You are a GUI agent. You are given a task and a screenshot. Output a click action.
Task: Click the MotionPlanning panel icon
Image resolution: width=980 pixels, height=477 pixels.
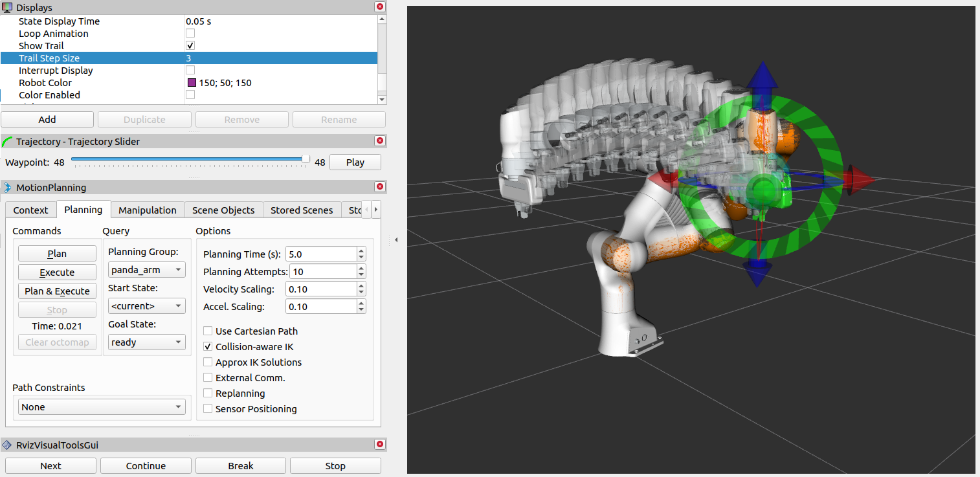coord(8,188)
